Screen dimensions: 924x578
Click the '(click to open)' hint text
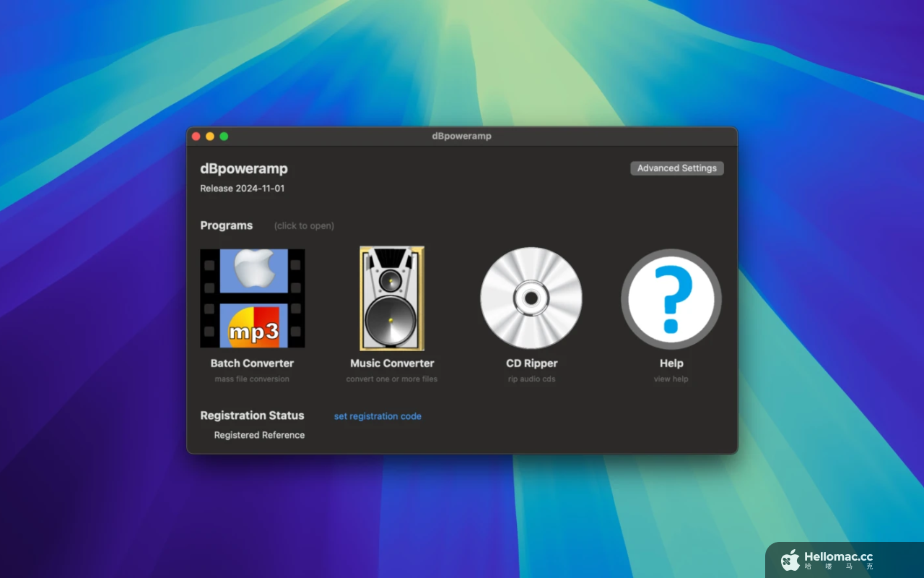point(304,226)
